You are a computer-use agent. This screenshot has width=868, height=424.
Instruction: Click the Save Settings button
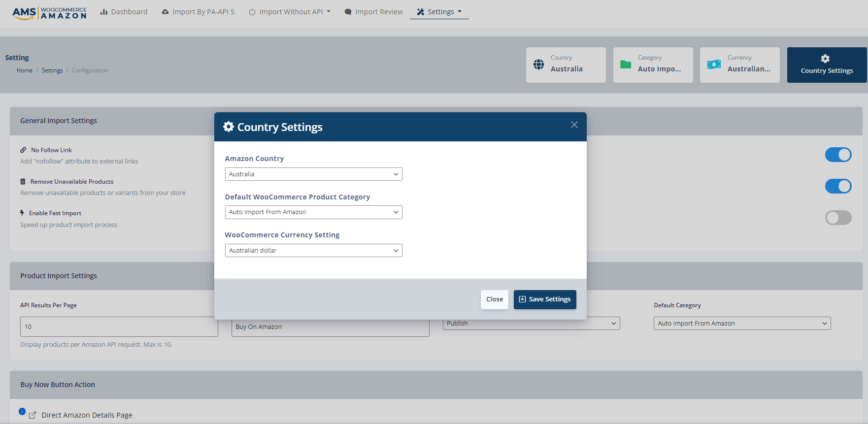point(545,299)
